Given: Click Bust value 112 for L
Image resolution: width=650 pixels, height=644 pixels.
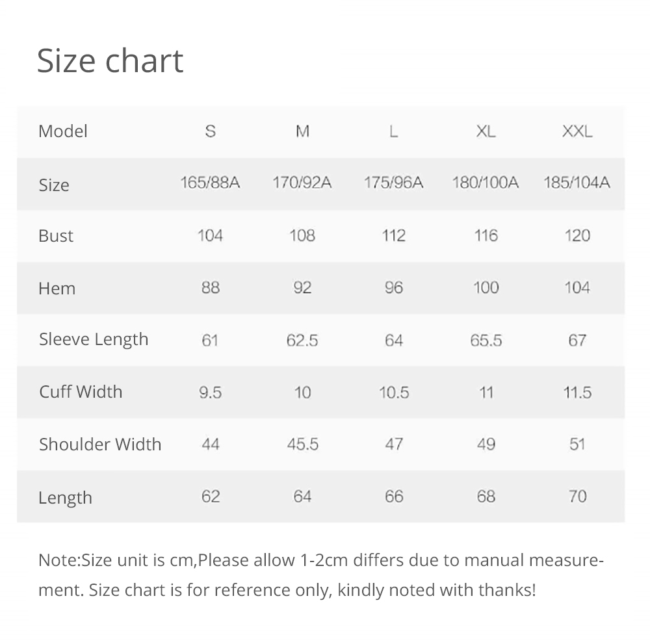Looking at the screenshot, I should (393, 235).
